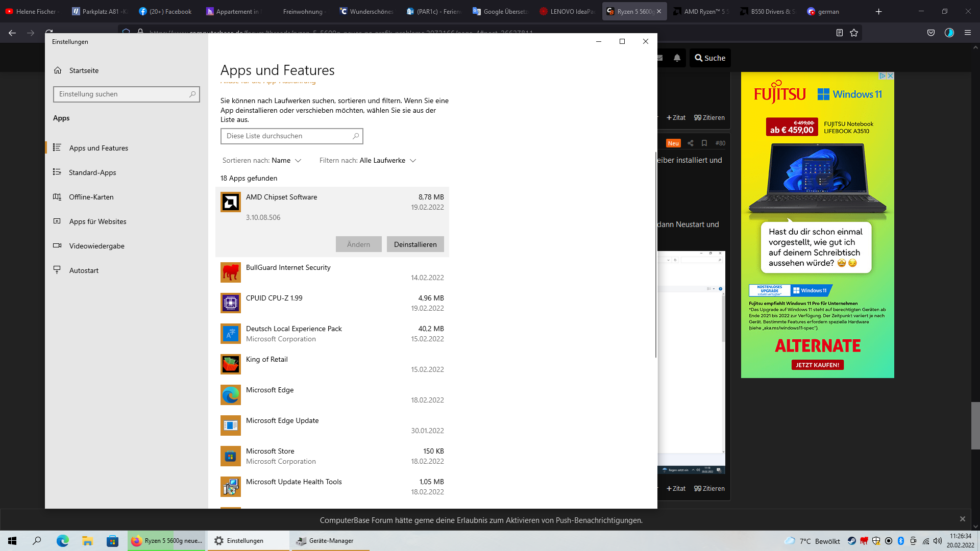This screenshot has width=980, height=551.
Task: Click the Microsoft Edge app list icon
Action: pos(230,395)
